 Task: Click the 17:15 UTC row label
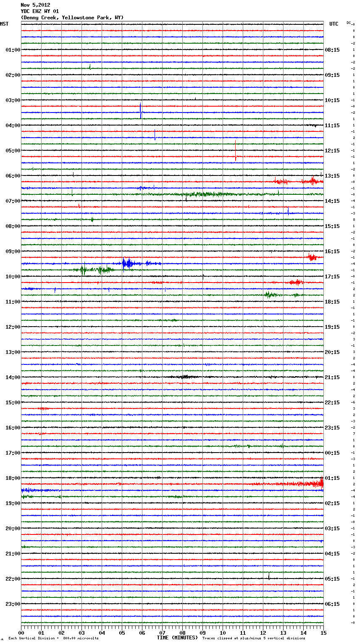[332, 277]
